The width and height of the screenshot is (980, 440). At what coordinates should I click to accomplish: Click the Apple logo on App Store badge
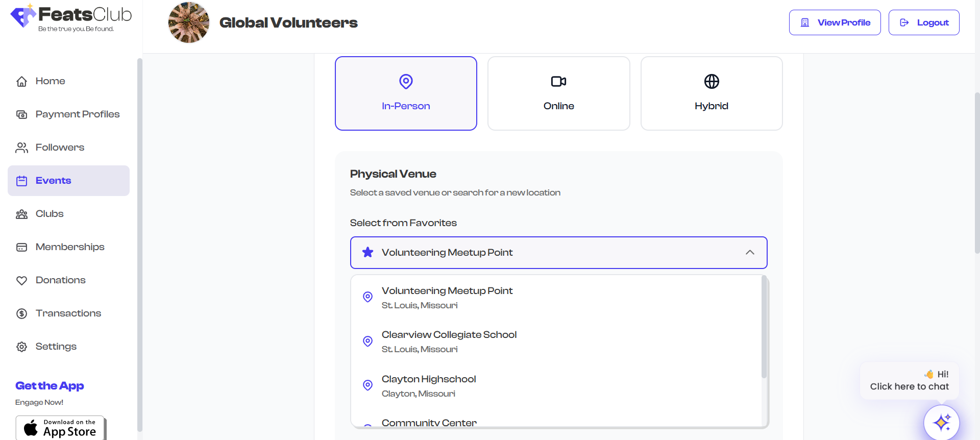31,428
